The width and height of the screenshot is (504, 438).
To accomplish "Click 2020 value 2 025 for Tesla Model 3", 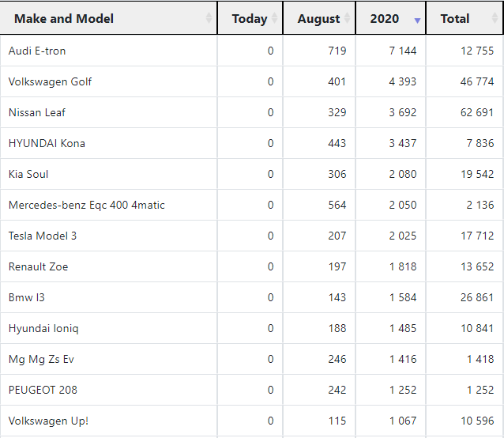I will (x=402, y=236).
